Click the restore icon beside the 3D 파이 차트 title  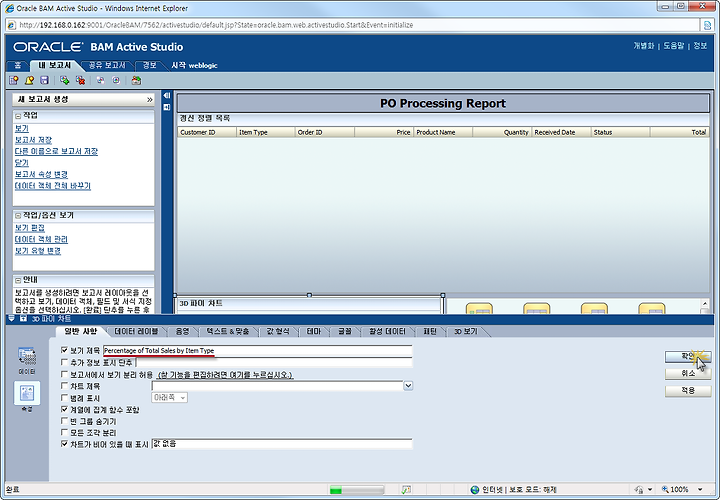[x=23, y=319]
